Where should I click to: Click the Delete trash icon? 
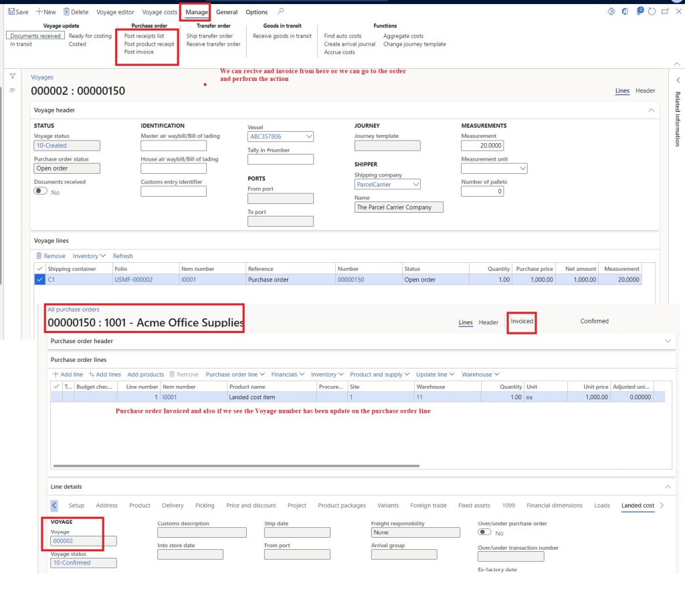point(66,12)
